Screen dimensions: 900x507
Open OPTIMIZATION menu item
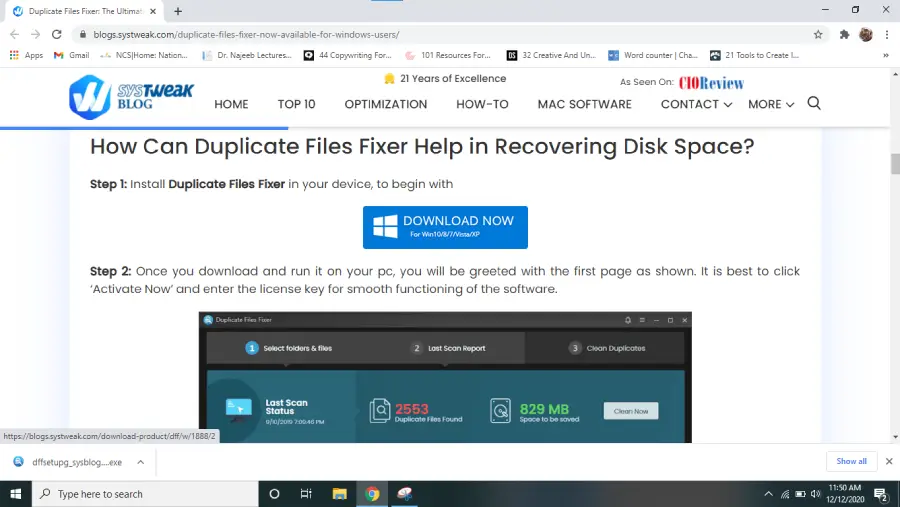pos(386,105)
